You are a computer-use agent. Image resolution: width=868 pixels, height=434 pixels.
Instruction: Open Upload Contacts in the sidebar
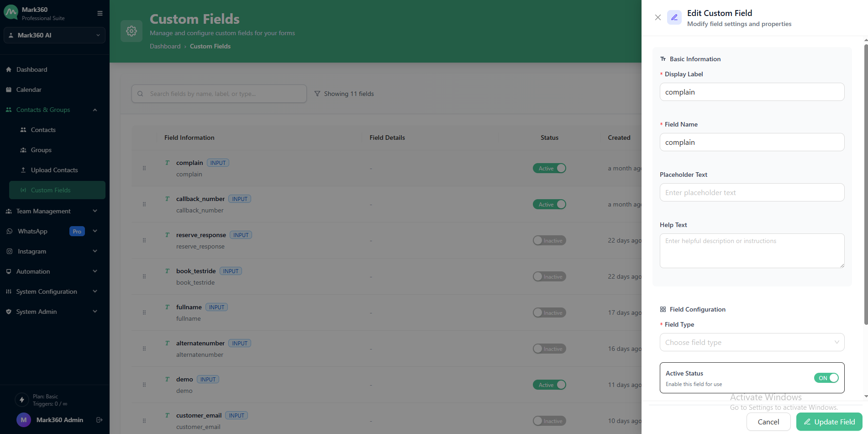point(54,170)
